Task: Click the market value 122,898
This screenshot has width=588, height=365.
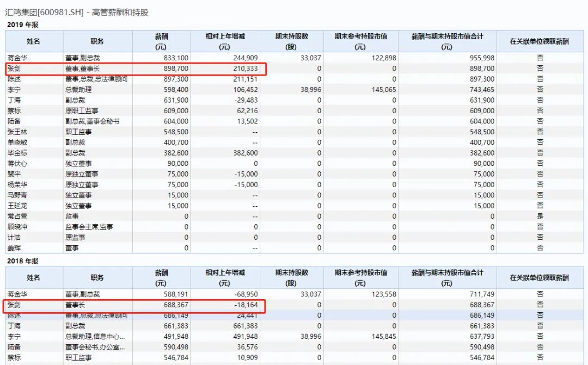Action: point(384,58)
